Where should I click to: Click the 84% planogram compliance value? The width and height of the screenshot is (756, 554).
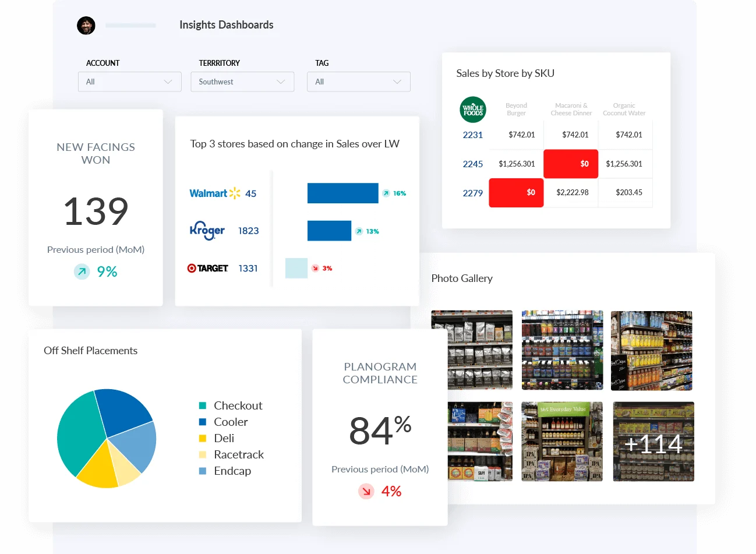point(380,431)
